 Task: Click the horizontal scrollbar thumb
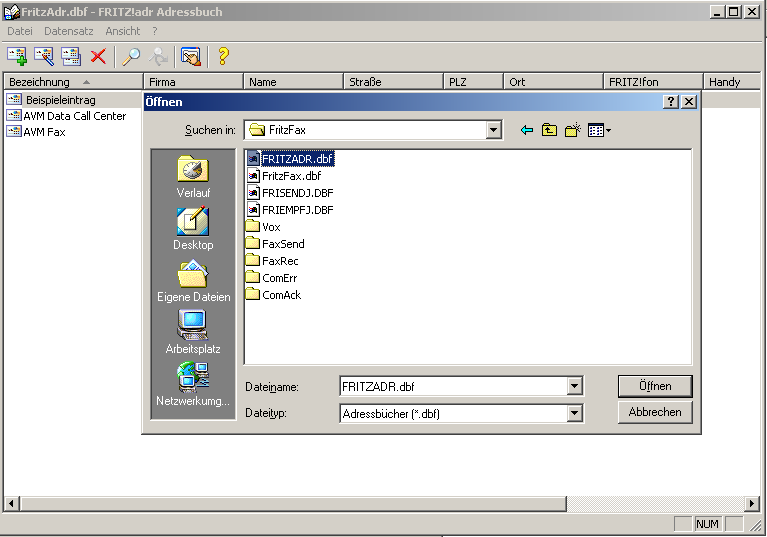tap(293, 503)
